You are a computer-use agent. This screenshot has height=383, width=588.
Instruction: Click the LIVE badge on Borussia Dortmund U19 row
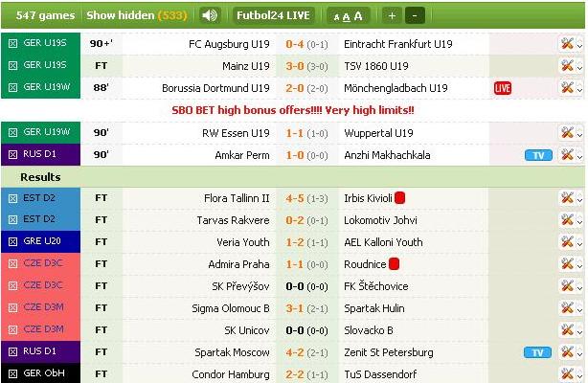tap(503, 88)
